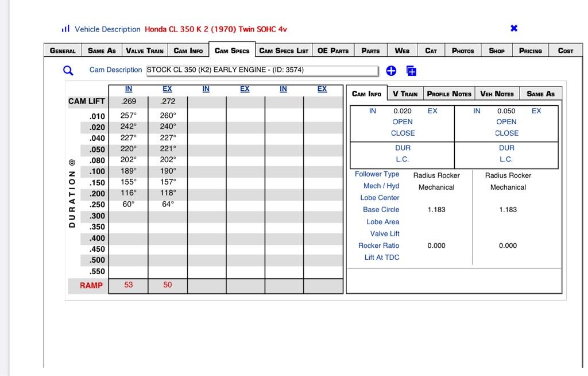Click the General tab
This screenshot has height=376, width=588.
(x=63, y=51)
